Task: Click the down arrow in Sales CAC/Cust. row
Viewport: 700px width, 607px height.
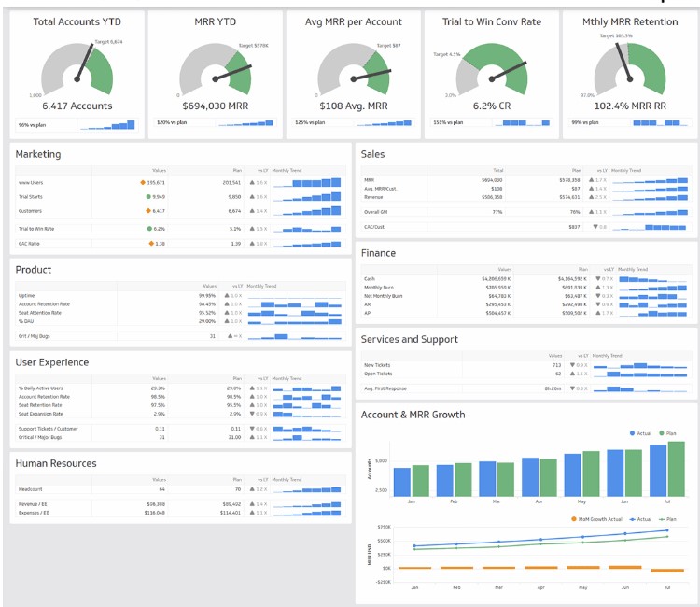Action: (595, 227)
